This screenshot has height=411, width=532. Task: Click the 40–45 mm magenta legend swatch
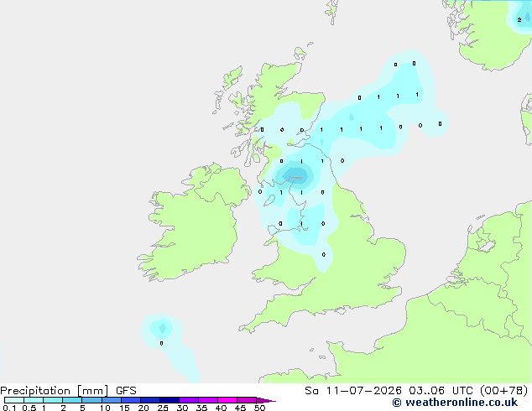click(x=227, y=400)
